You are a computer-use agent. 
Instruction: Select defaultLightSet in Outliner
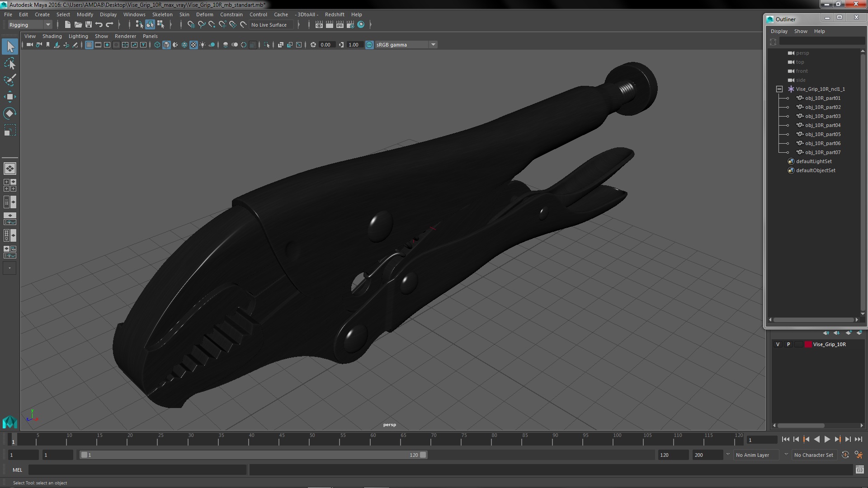(x=814, y=161)
